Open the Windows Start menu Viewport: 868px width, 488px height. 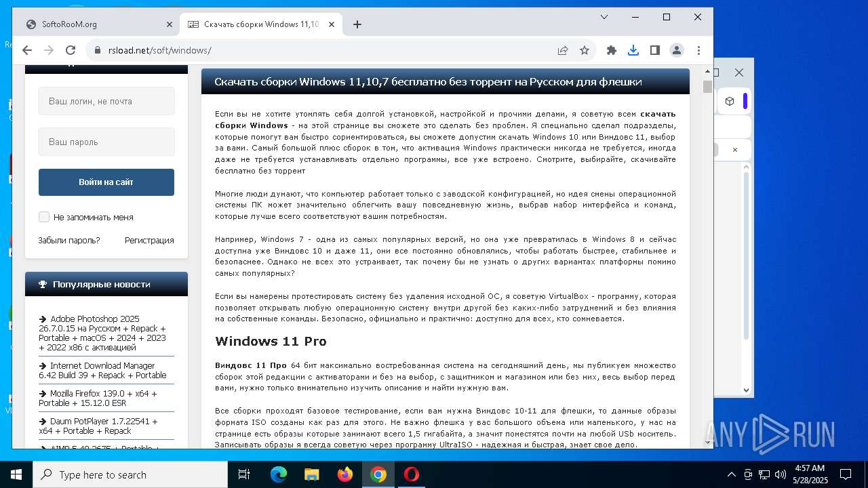(16, 474)
